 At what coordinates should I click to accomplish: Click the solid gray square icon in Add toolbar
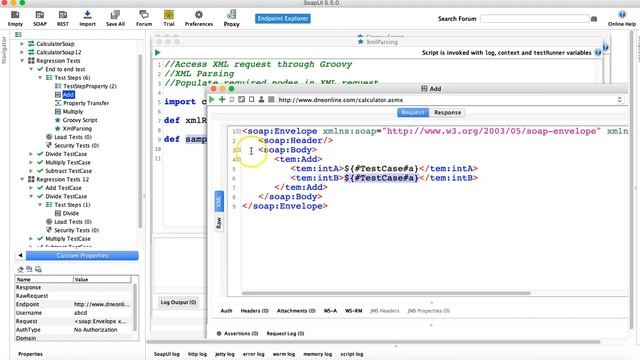point(271,100)
